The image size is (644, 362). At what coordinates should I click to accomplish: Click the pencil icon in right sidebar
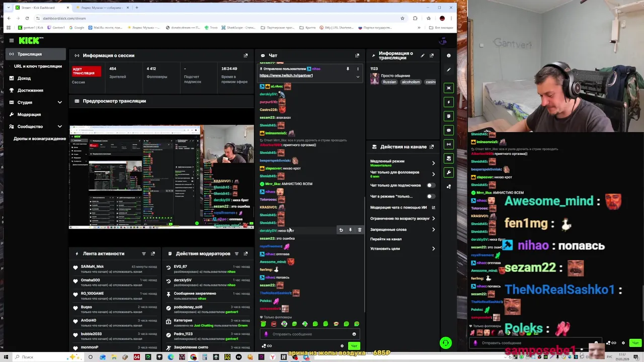[x=449, y=70]
